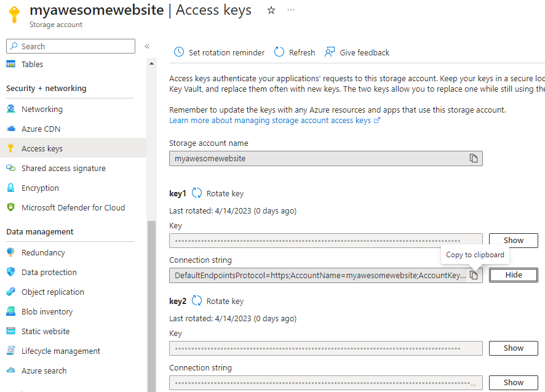Click the key2 masked connection string field
This screenshot has width=545, height=392.
(x=325, y=383)
